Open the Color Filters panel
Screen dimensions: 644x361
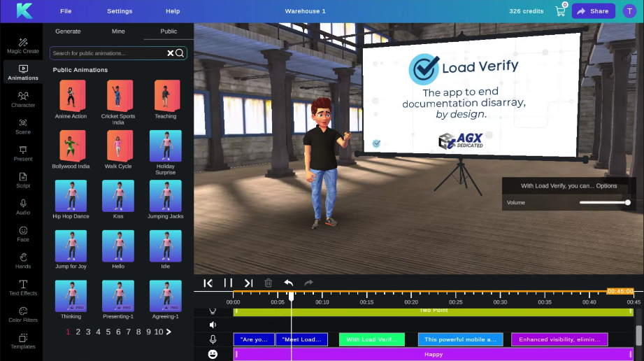(22, 314)
